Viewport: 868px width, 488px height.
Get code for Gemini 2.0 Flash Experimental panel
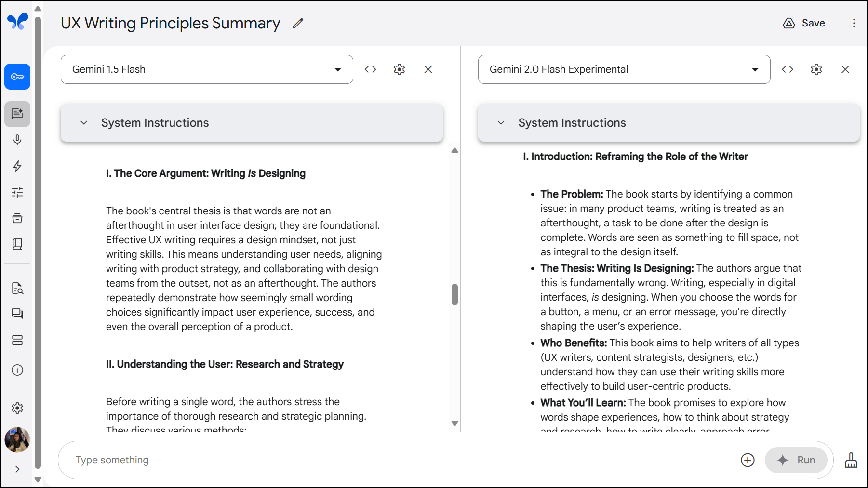(788, 69)
